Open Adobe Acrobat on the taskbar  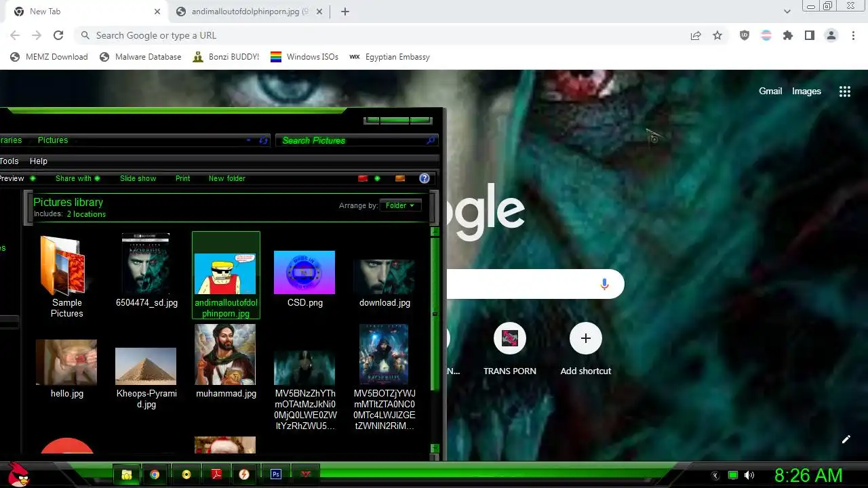(216, 474)
